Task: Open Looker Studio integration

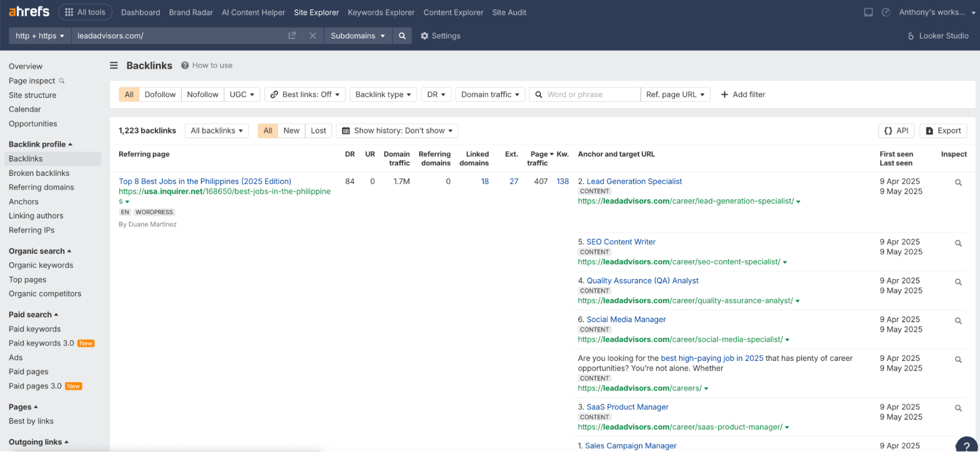Action: [938, 36]
